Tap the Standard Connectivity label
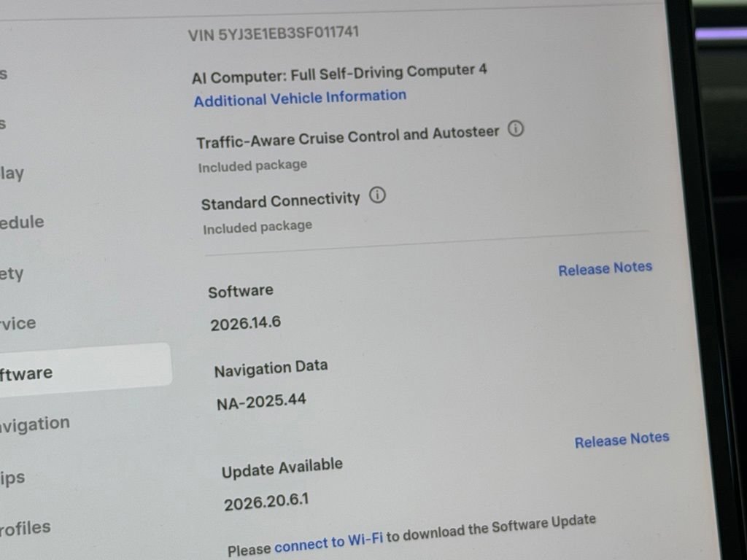Viewport: 747px width, 560px height. (281, 201)
